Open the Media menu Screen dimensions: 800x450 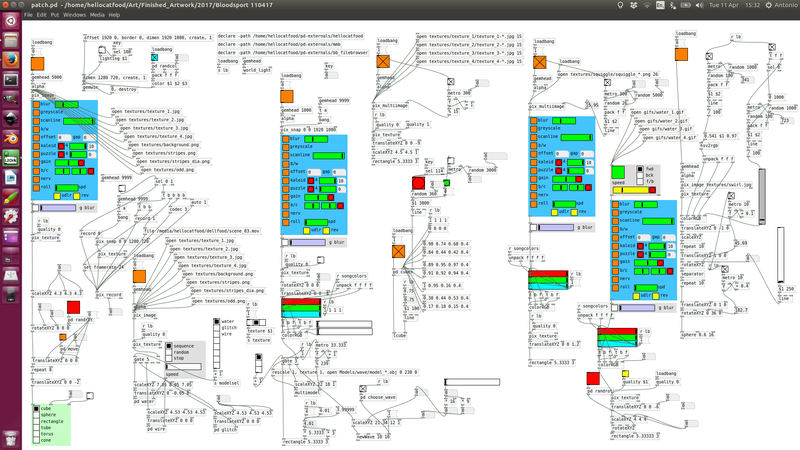pyautogui.click(x=97, y=15)
